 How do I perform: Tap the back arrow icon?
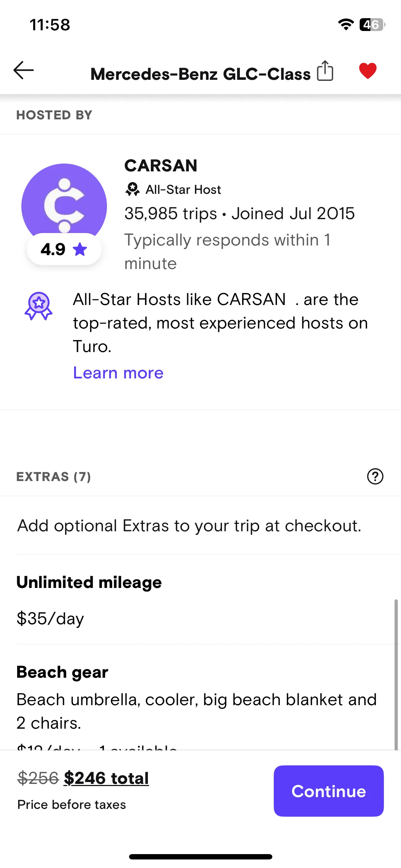pyautogui.click(x=24, y=70)
